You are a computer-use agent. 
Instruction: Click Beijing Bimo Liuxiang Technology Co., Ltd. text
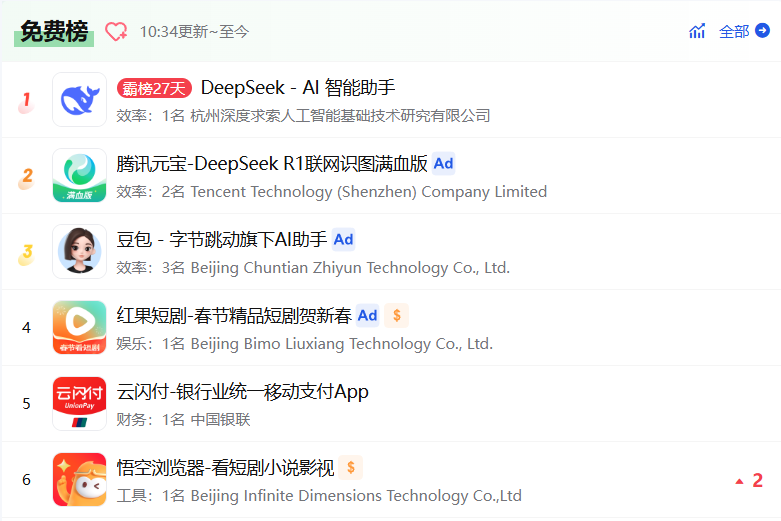point(342,344)
